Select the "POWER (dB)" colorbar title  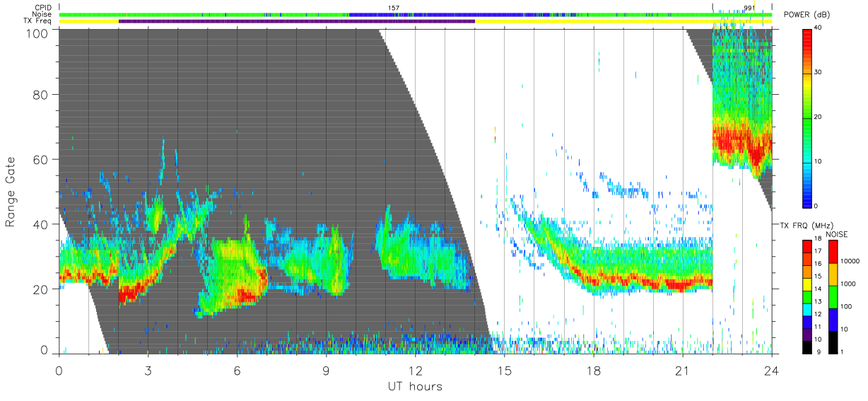(x=807, y=15)
